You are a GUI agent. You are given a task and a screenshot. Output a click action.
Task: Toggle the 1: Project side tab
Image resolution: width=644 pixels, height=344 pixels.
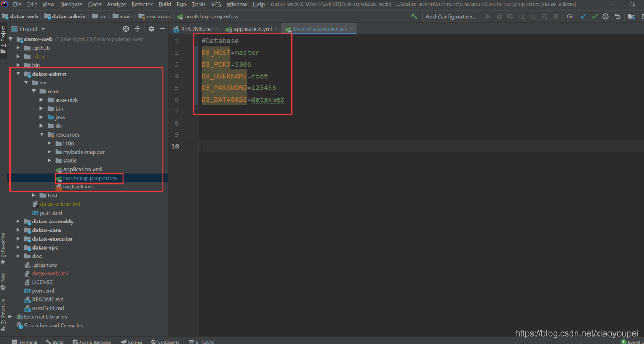click(3, 39)
